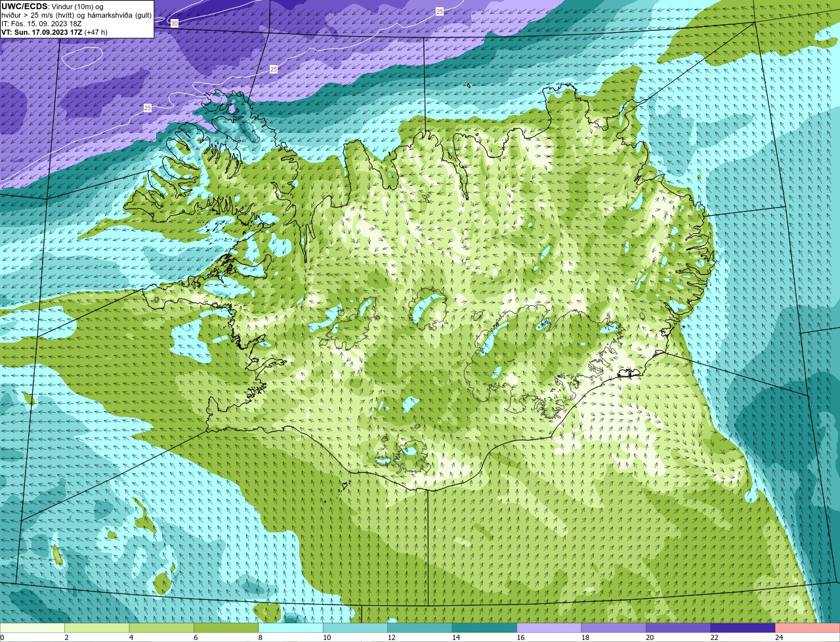Click the "VT: Sun. 17.09.2023 17Z (+47 h)" line

[x=54, y=32]
